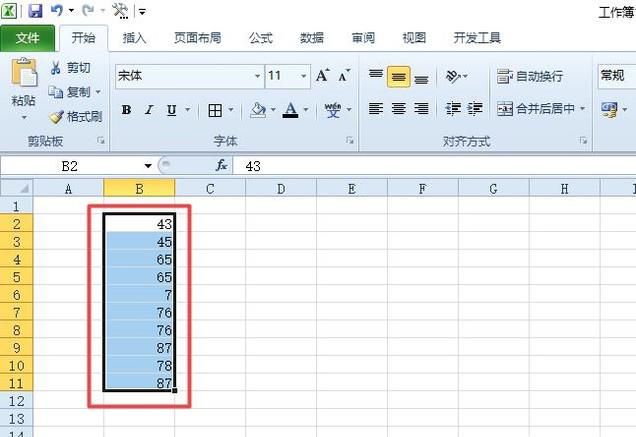Click the 复制 copy button

[x=69, y=92]
